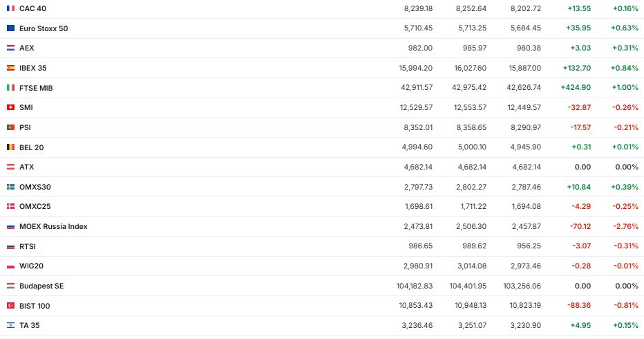This screenshot has width=644, height=339.
Task: Click the France flag icon beside CAC 40
Action: click(10, 8)
